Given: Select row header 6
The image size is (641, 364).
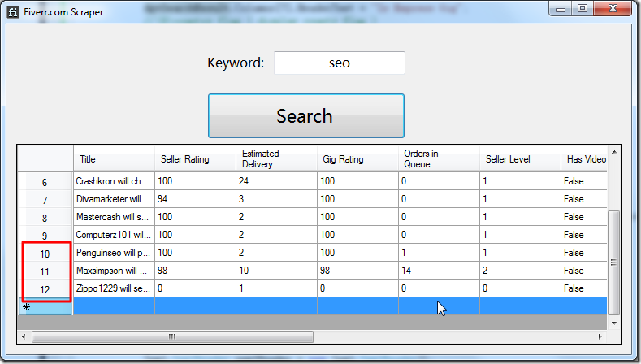Looking at the screenshot, I should click(x=45, y=181).
